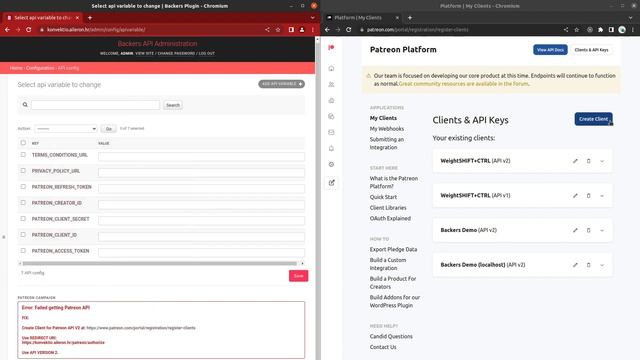Check PATREON_REFRESH_TOKEN row checkbox

point(23,187)
